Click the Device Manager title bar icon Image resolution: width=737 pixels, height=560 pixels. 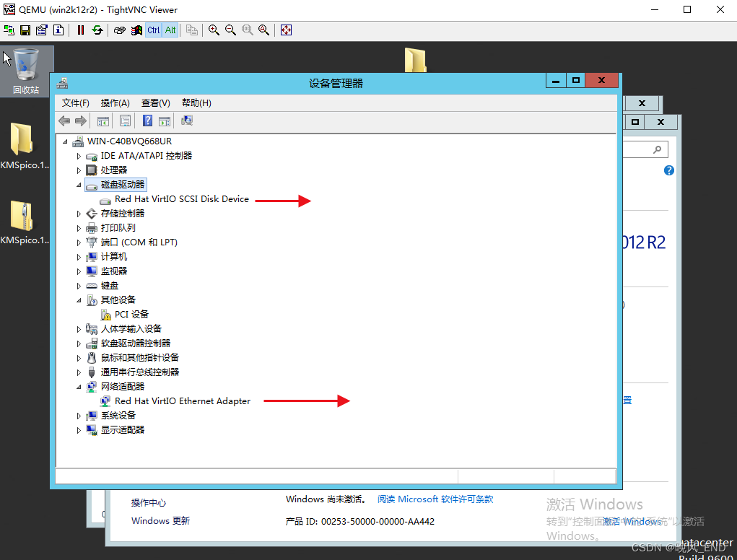coord(63,84)
